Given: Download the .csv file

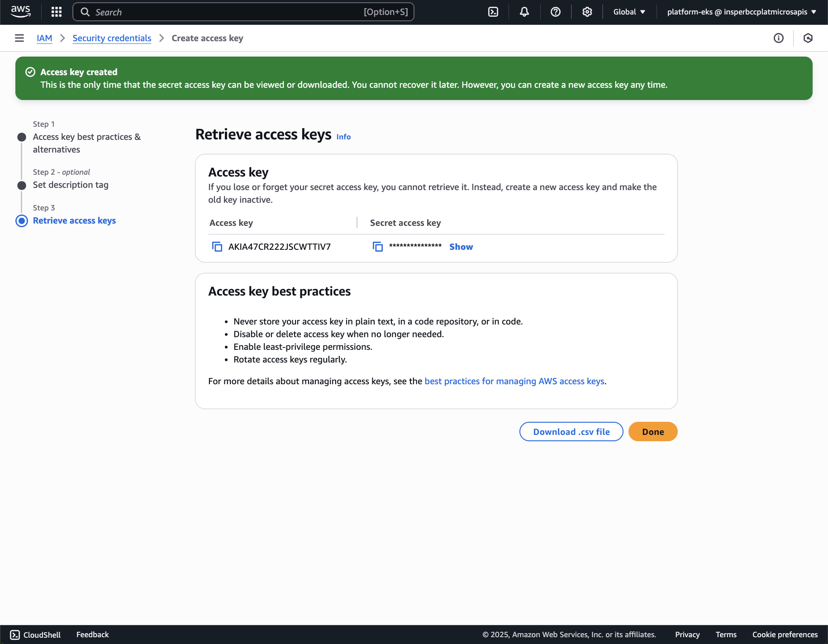Looking at the screenshot, I should click(571, 432).
